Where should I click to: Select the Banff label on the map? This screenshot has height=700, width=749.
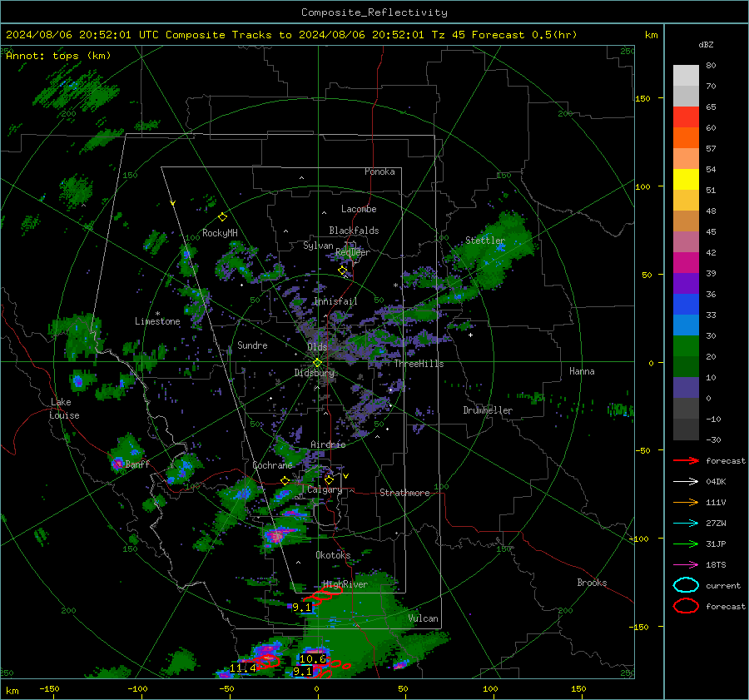(137, 464)
